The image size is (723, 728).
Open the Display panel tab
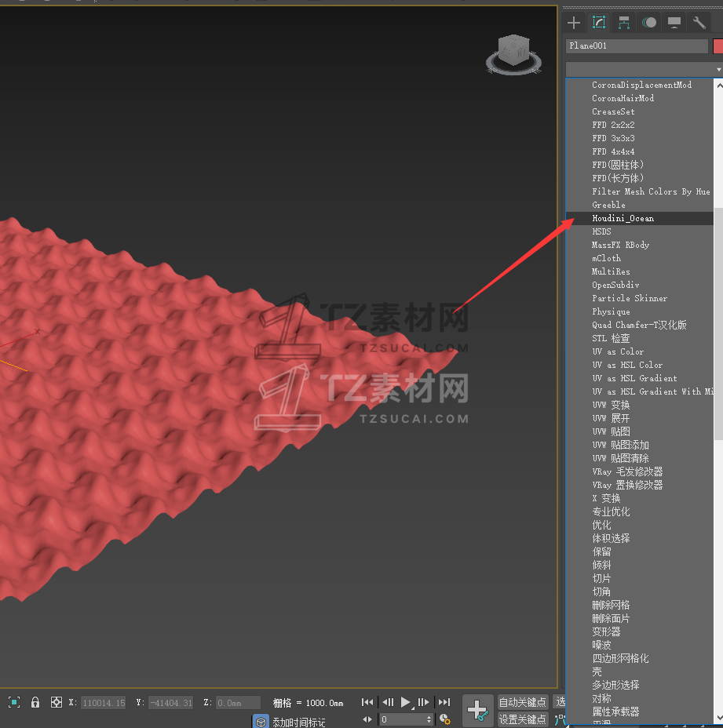674,23
